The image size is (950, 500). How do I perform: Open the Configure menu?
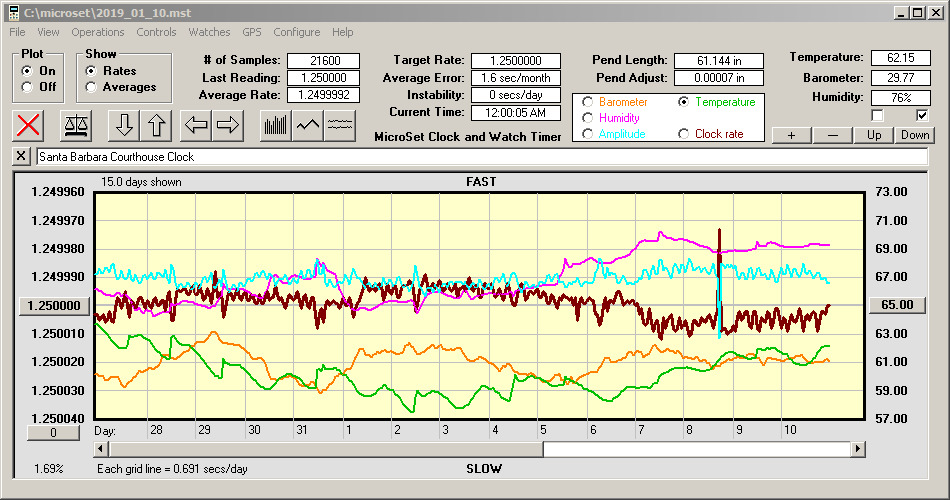point(297,32)
